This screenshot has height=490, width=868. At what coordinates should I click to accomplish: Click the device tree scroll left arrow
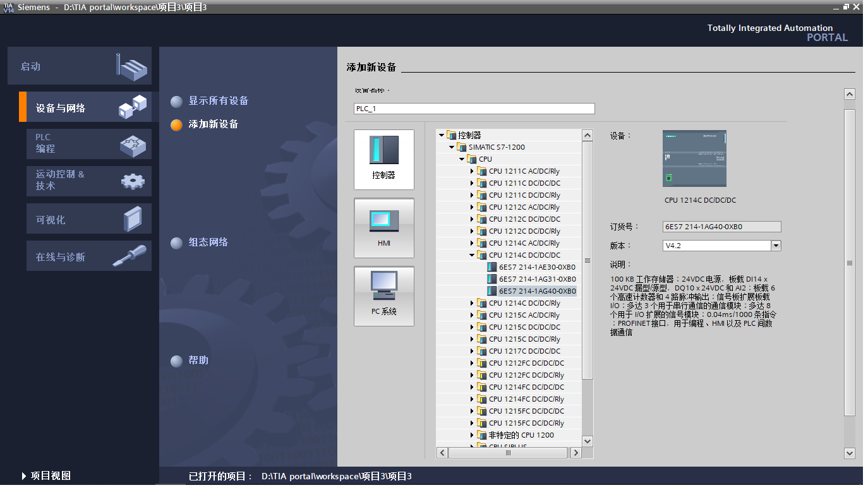pyautogui.click(x=442, y=453)
